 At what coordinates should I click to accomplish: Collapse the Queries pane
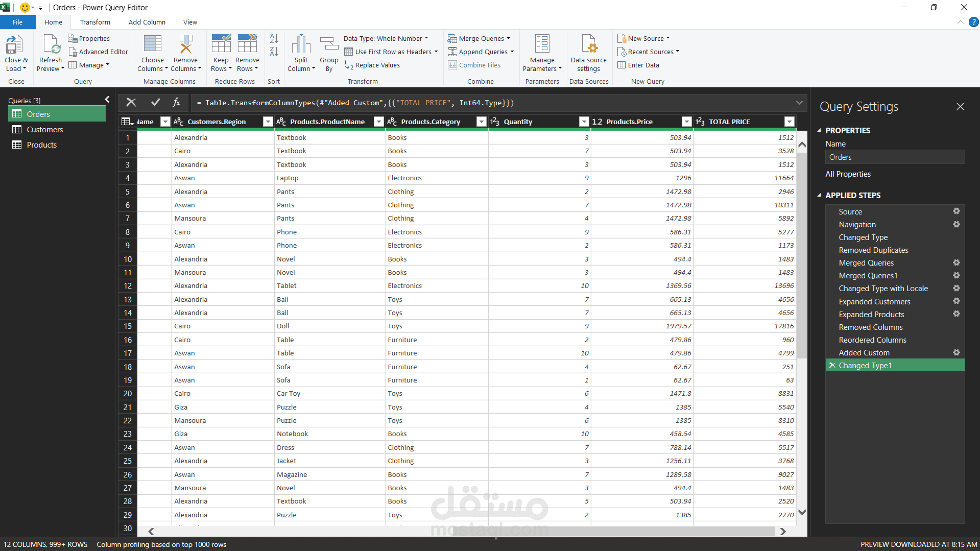[x=107, y=100]
